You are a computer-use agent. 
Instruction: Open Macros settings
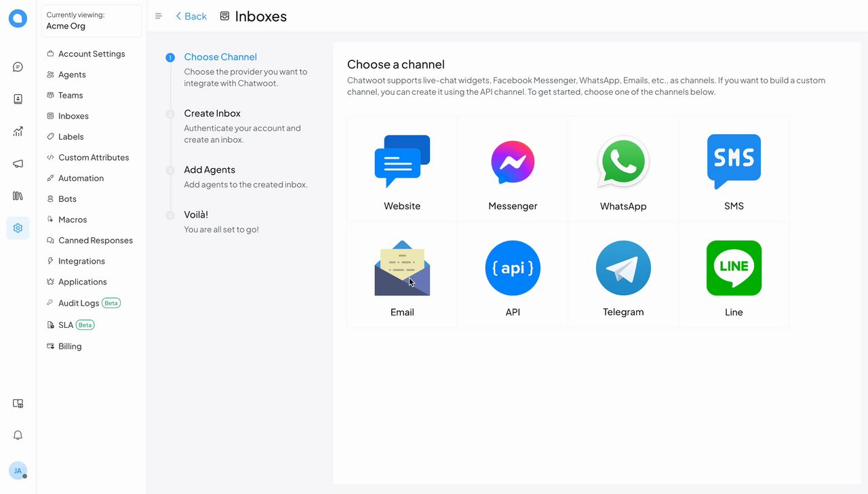click(x=92, y=220)
